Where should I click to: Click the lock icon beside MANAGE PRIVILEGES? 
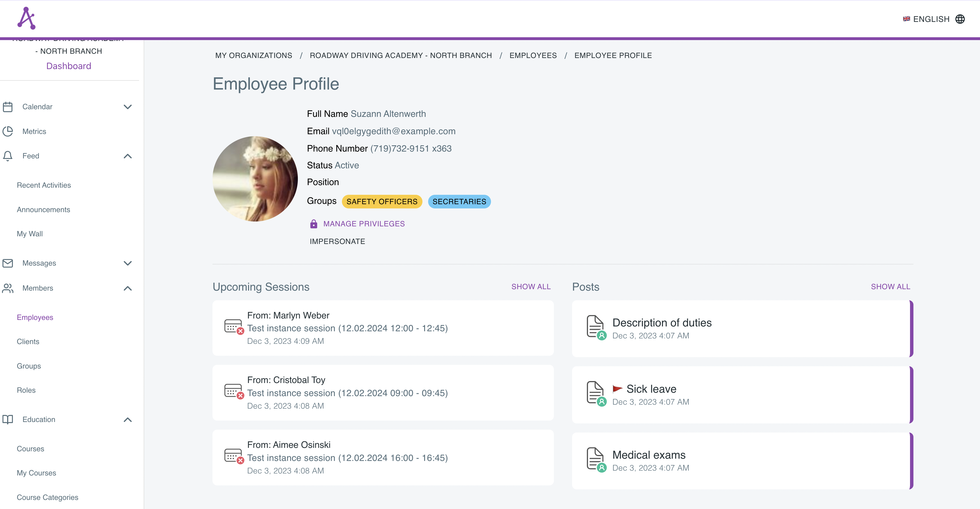(313, 224)
